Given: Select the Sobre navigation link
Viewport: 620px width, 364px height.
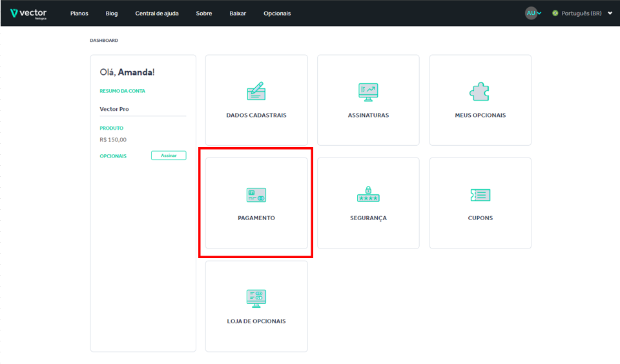Looking at the screenshot, I should point(204,14).
